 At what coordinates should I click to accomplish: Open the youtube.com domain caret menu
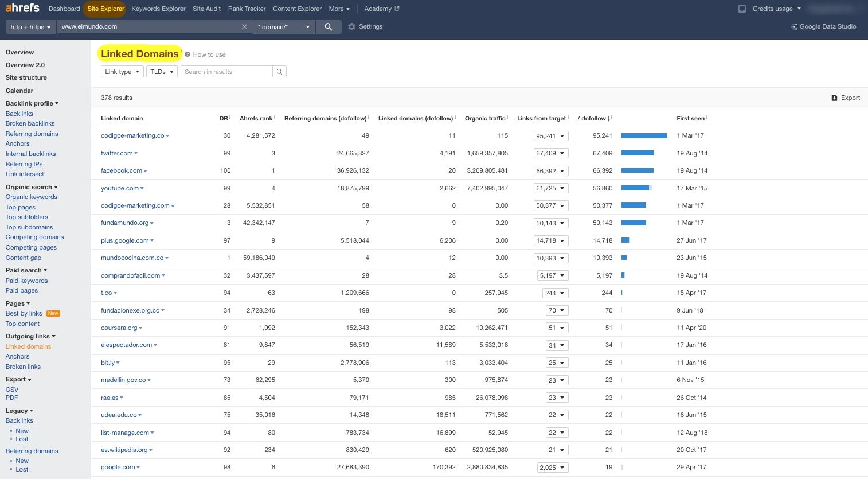[x=142, y=189]
